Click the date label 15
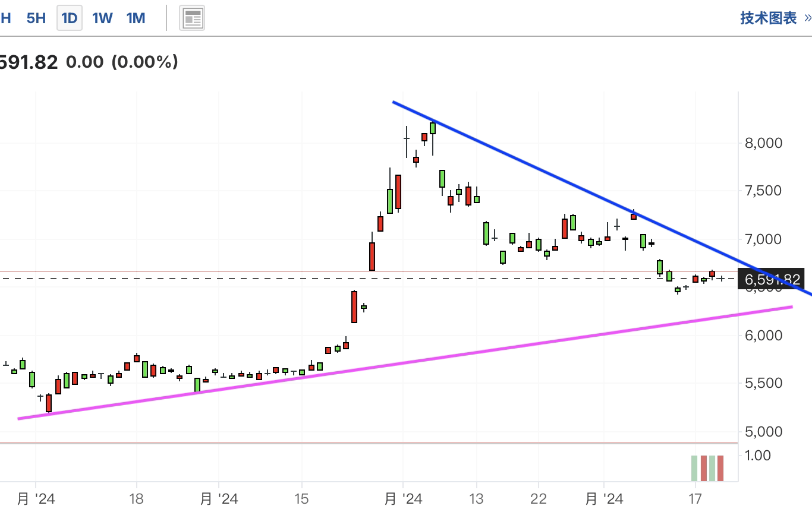The height and width of the screenshot is (512, 812). coord(301,498)
